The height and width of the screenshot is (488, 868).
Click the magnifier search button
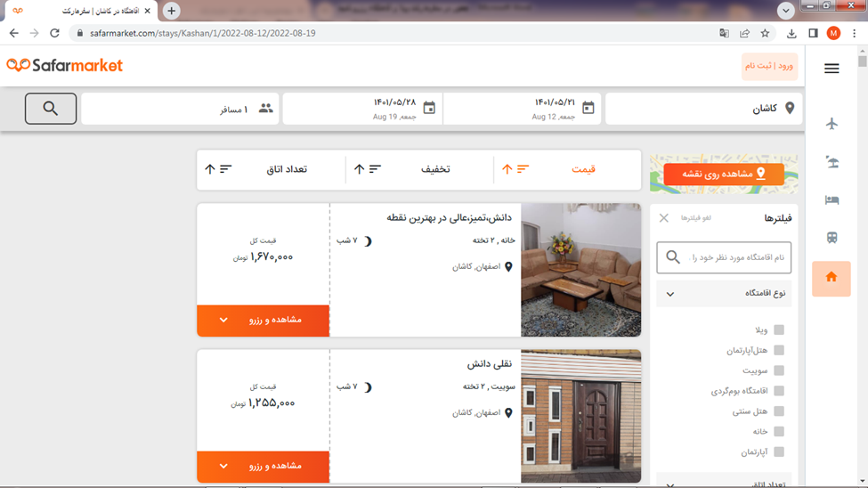tap(51, 109)
